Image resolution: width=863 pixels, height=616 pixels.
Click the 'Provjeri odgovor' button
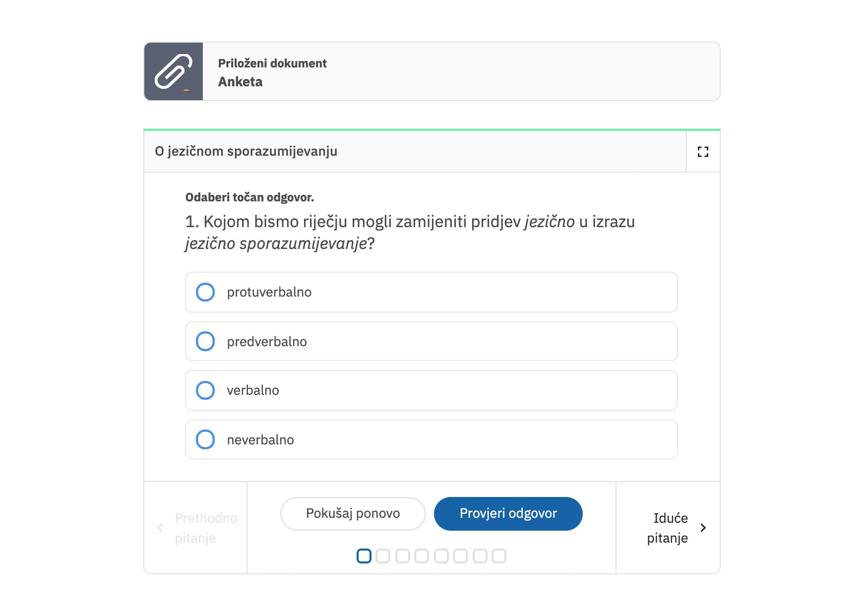point(508,513)
